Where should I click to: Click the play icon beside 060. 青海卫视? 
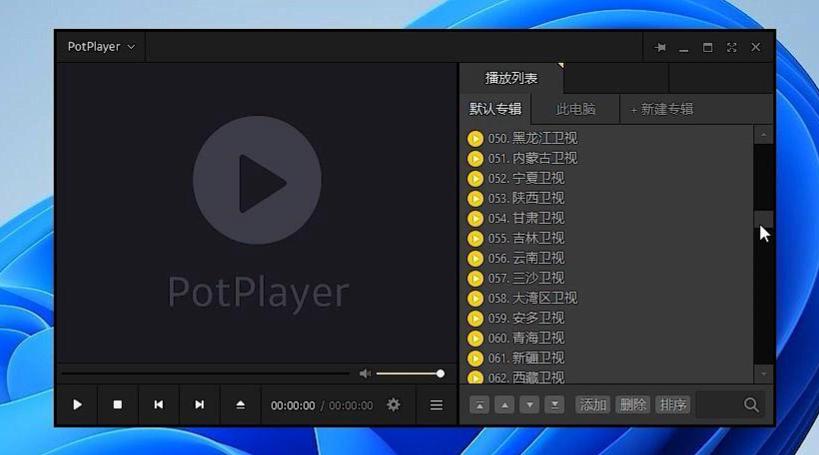point(475,339)
